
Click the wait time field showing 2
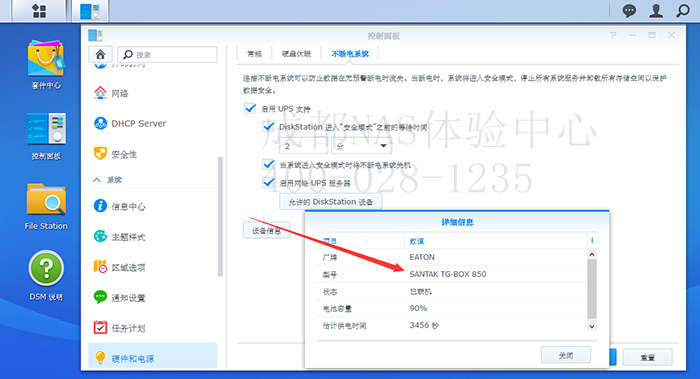point(304,146)
